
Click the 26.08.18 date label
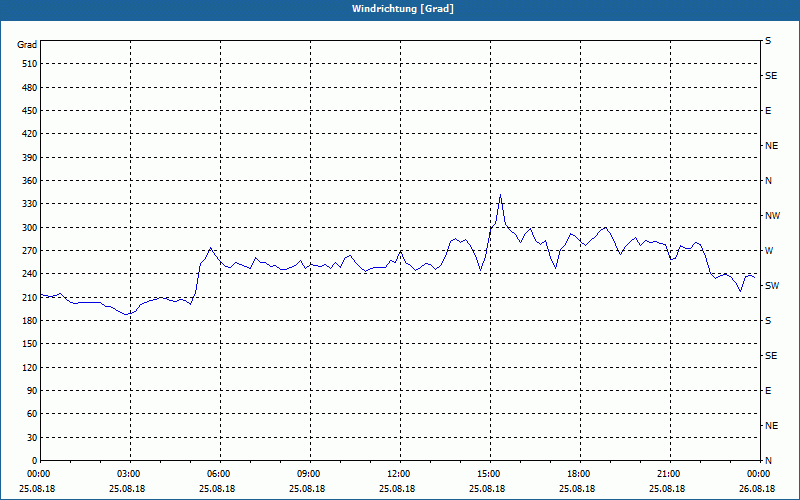pyautogui.click(x=757, y=489)
